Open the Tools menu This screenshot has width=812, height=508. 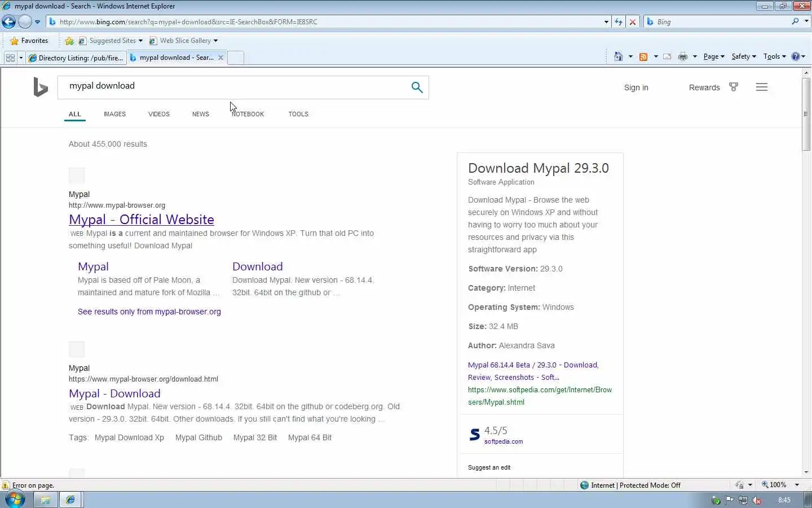[774, 56]
